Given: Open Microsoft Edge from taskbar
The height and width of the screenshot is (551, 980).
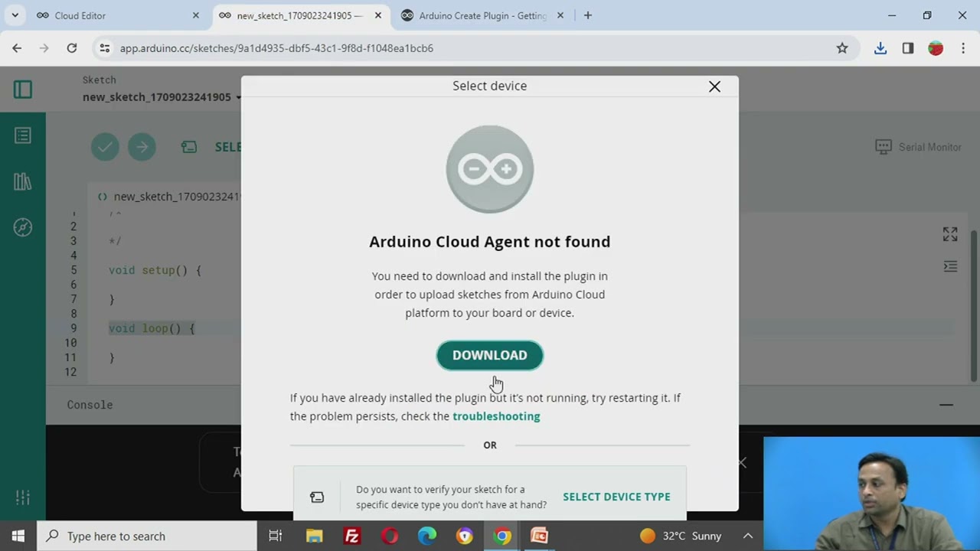Looking at the screenshot, I should coord(427,536).
